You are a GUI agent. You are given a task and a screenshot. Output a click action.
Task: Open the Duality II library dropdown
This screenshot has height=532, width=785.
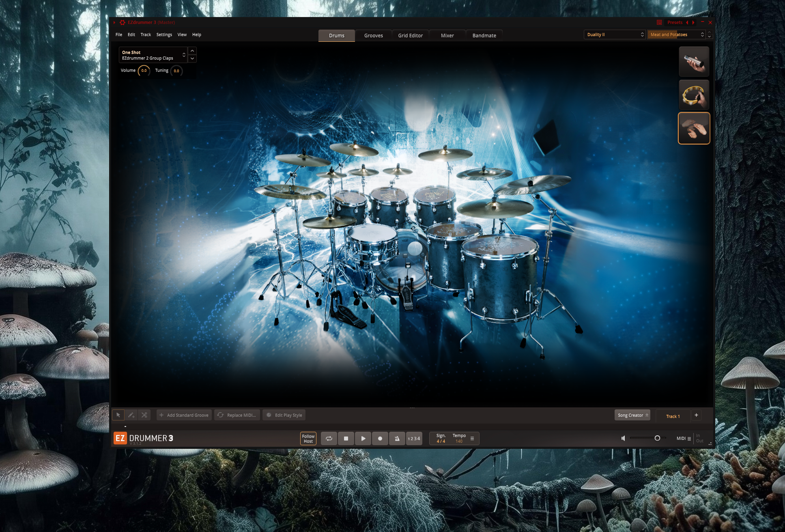[x=615, y=34]
